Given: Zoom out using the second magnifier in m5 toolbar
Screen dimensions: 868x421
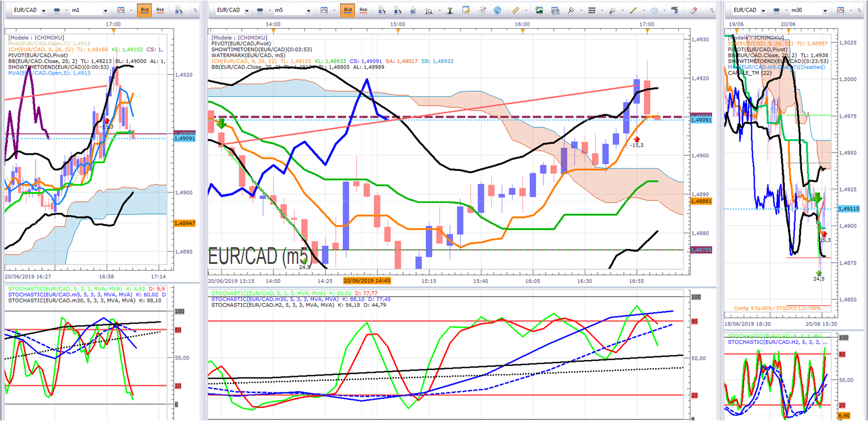Looking at the screenshot, I should coord(398,10).
